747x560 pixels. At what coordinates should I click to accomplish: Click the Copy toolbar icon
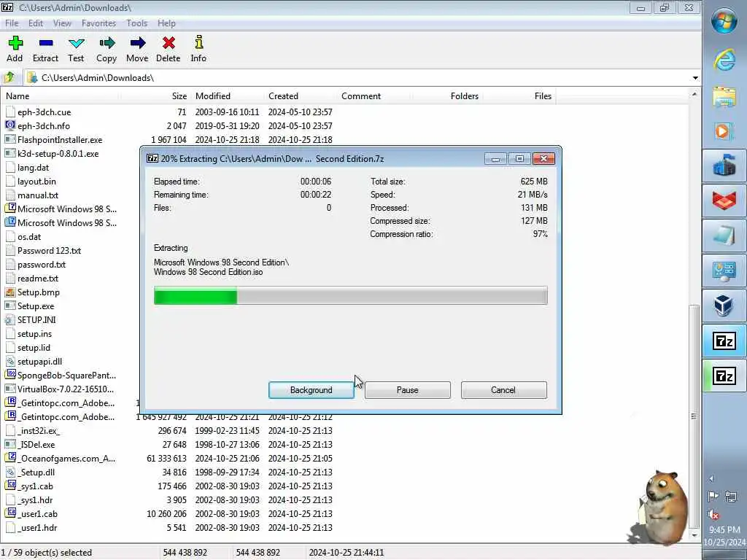click(107, 44)
